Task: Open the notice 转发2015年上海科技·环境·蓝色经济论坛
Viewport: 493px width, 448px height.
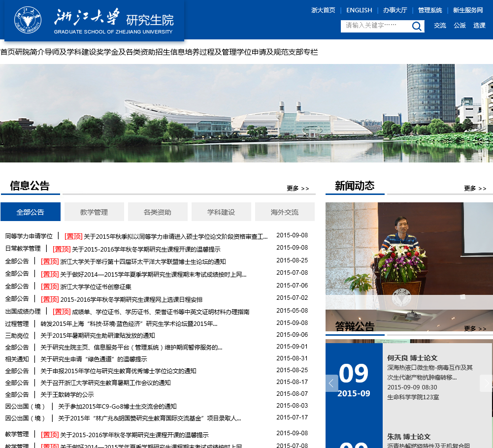Action: pyautogui.click(x=129, y=324)
